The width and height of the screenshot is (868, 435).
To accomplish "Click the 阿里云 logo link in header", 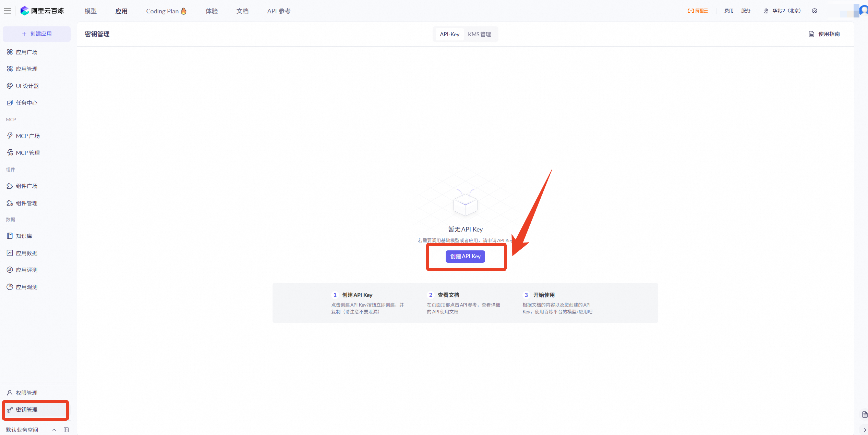I will [x=697, y=11].
